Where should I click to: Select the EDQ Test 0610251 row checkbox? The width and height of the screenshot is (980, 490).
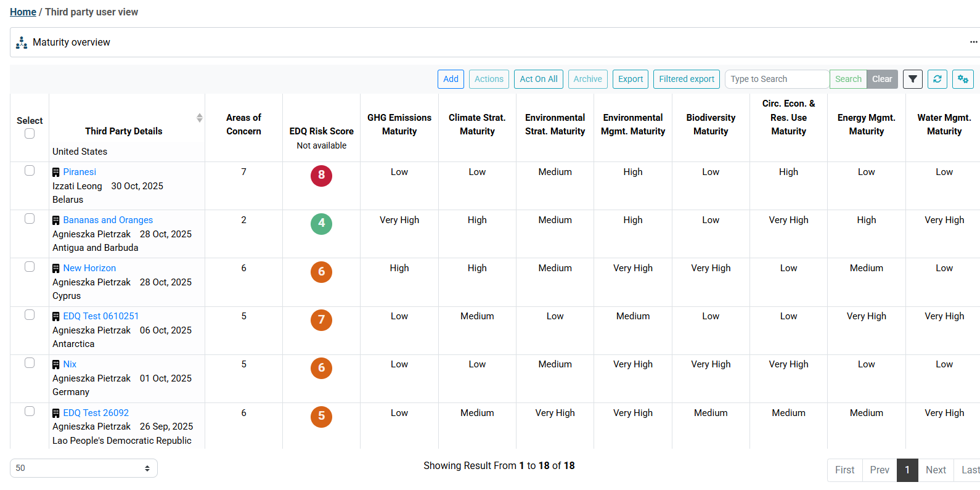click(30, 315)
